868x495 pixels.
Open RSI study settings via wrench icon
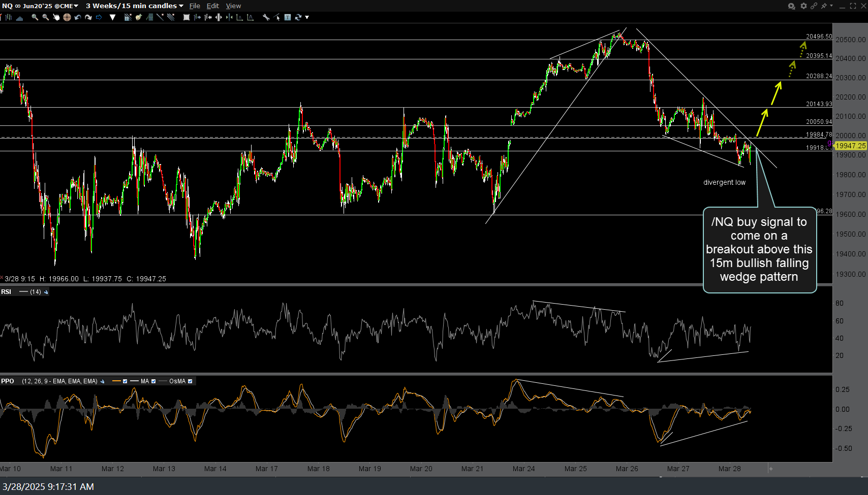[46, 292]
